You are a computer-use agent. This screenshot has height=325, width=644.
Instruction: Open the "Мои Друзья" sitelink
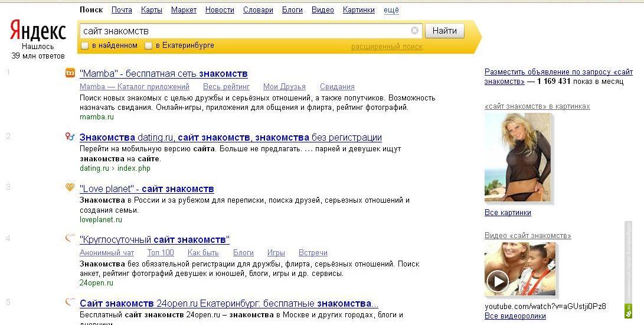click(284, 87)
